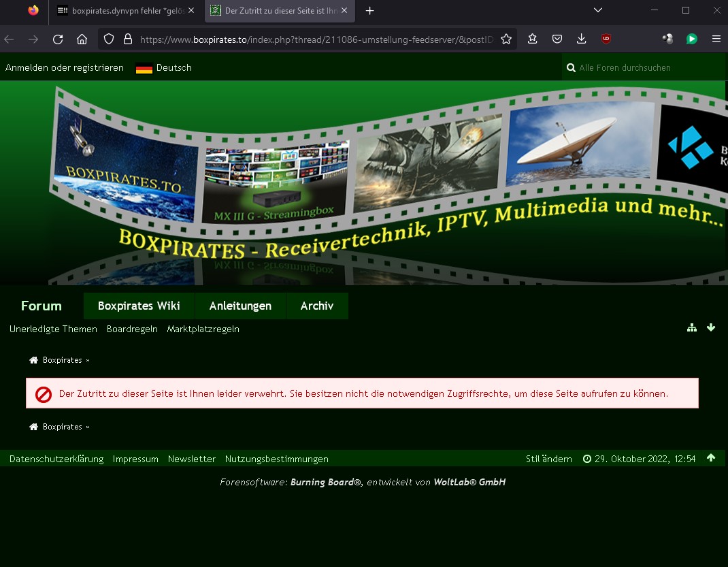Open the Boardregeln link
The height and width of the screenshot is (567, 728).
[x=132, y=329]
